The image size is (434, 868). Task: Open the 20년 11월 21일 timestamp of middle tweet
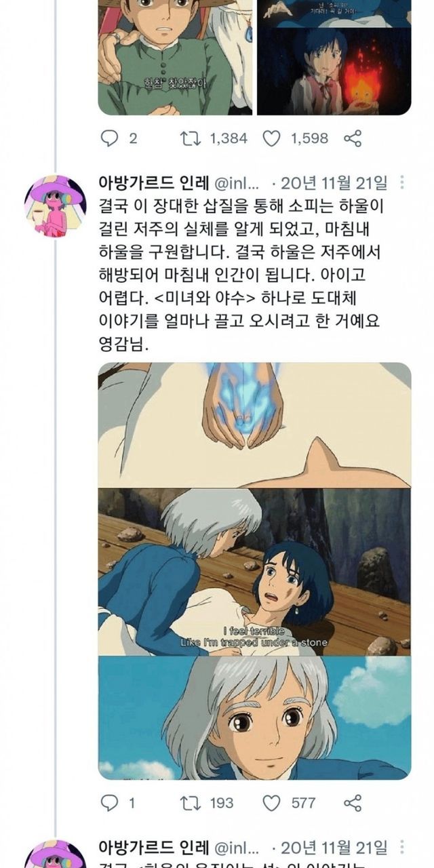334,182
